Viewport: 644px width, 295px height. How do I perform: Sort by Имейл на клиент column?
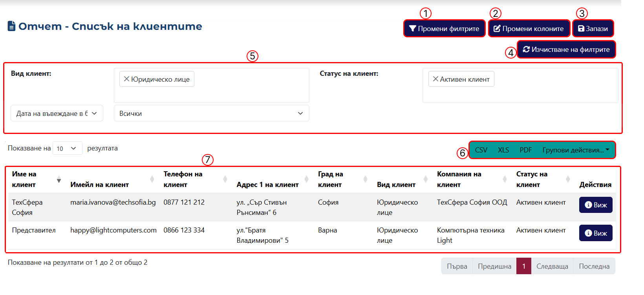pyautogui.click(x=113, y=179)
